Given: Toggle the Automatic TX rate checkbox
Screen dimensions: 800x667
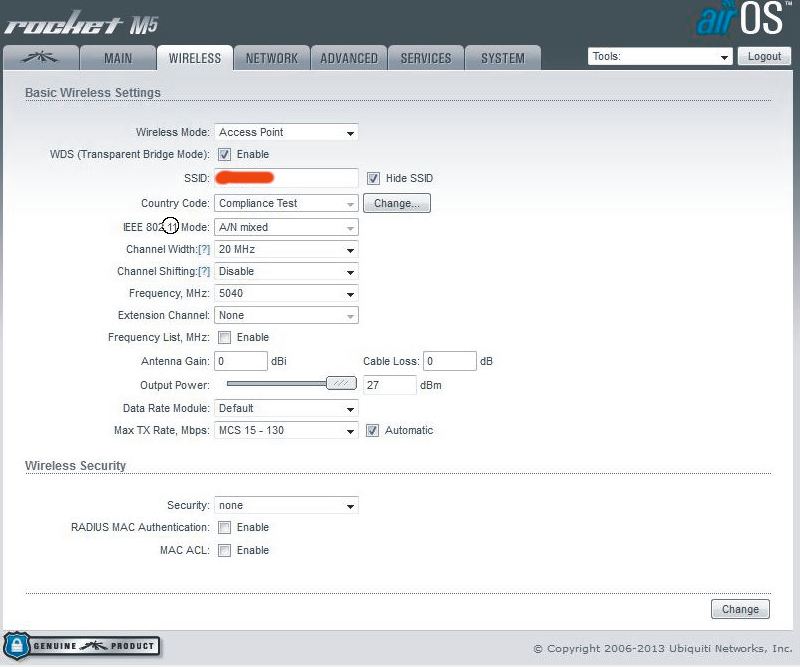Looking at the screenshot, I should [372, 430].
